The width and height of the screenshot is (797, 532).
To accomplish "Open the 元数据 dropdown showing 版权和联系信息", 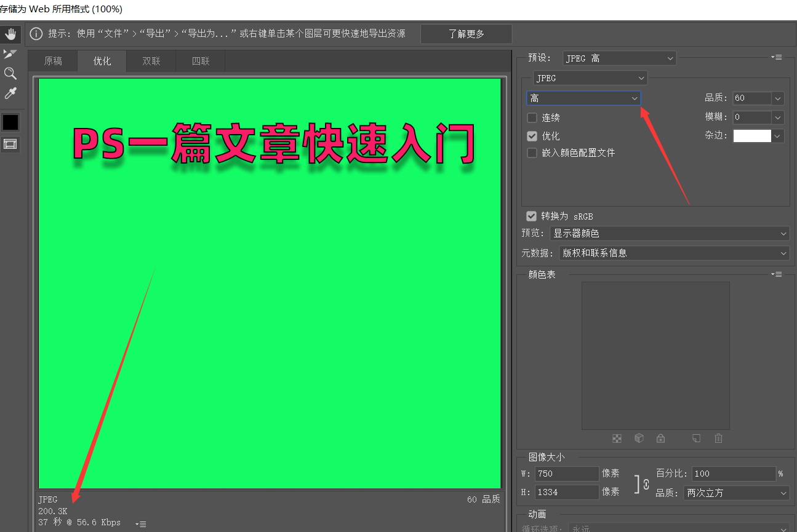I will click(x=674, y=253).
